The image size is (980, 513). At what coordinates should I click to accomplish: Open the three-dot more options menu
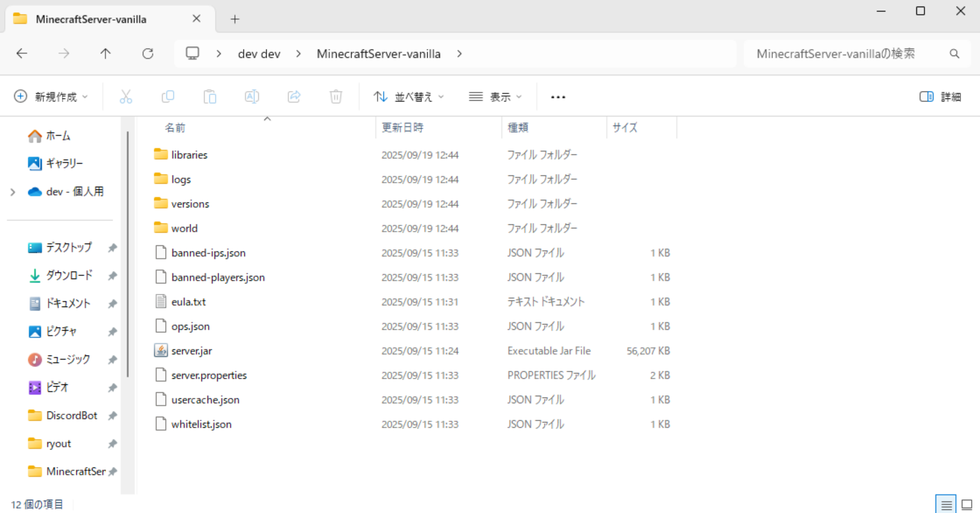(x=558, y=97)
